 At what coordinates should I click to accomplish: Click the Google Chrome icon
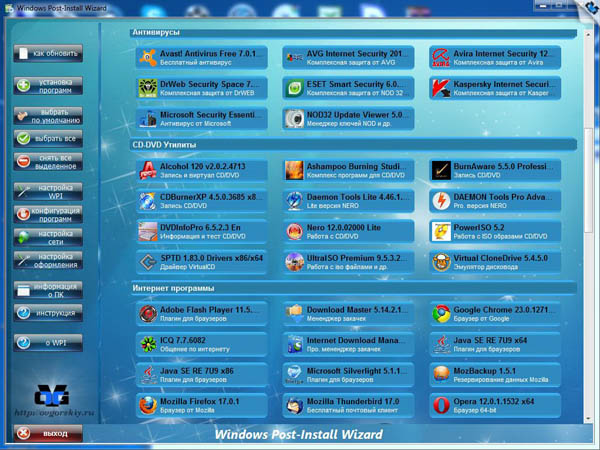[x=441, y=314]
